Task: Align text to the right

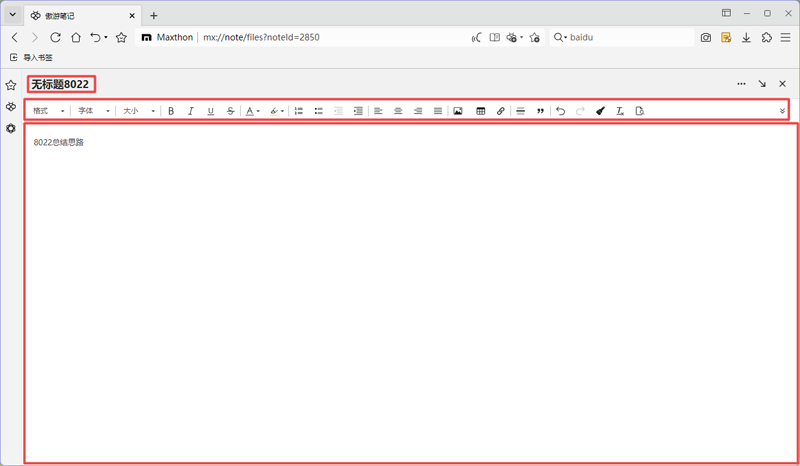Action: coord(418,111)
